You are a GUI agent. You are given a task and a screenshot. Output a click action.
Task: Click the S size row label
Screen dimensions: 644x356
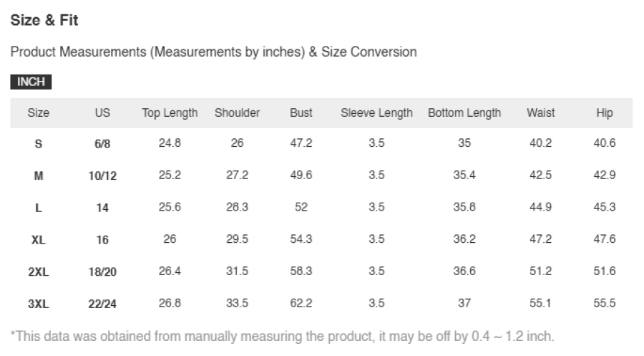(38, 144)
